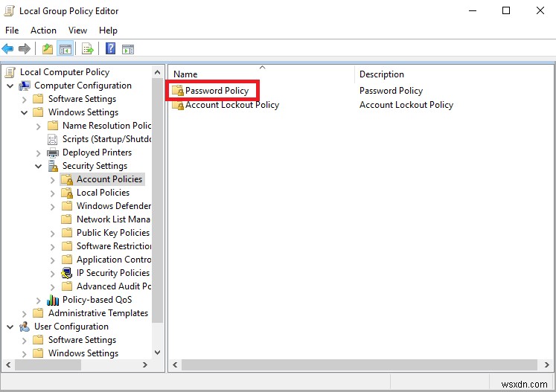Click the Administrative Templates folder icon
Viewport: 556px width, 392px height.
(38, 313)
